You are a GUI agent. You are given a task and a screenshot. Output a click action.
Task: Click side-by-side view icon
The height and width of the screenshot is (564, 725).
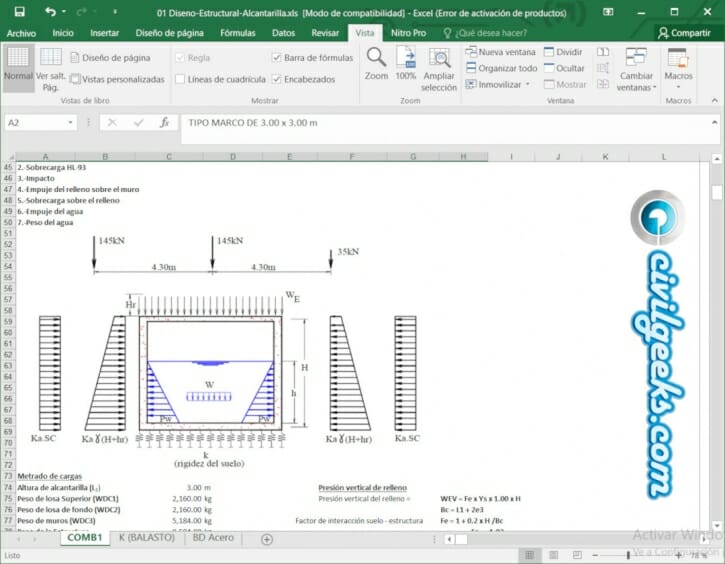pos(603,52)
